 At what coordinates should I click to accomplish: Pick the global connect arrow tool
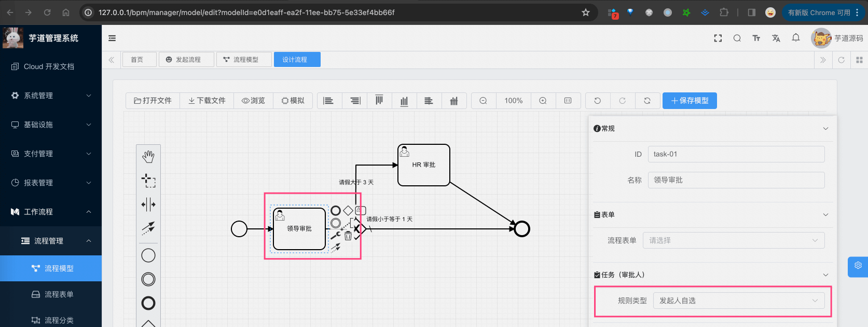pyautogui.click(x=148, y=227)
